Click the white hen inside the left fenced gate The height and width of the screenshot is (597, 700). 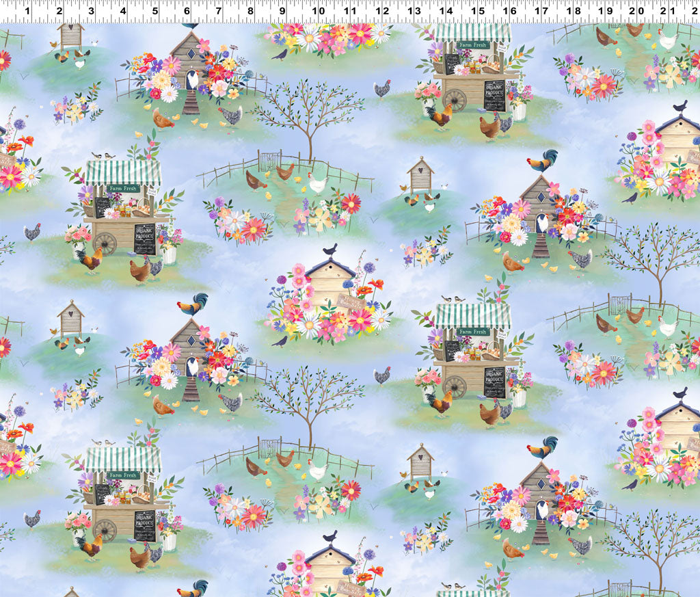point(318,183)
